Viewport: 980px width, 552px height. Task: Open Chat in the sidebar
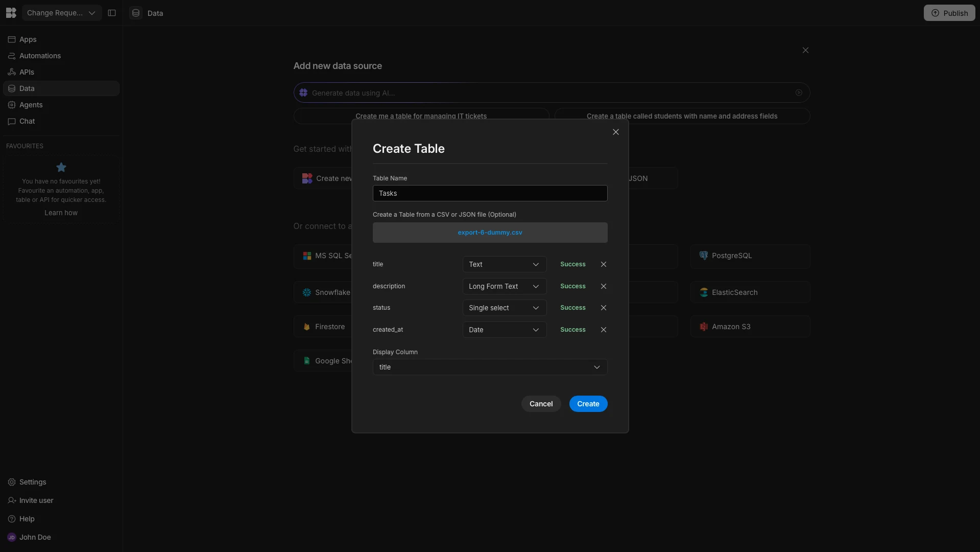(61, 121)
